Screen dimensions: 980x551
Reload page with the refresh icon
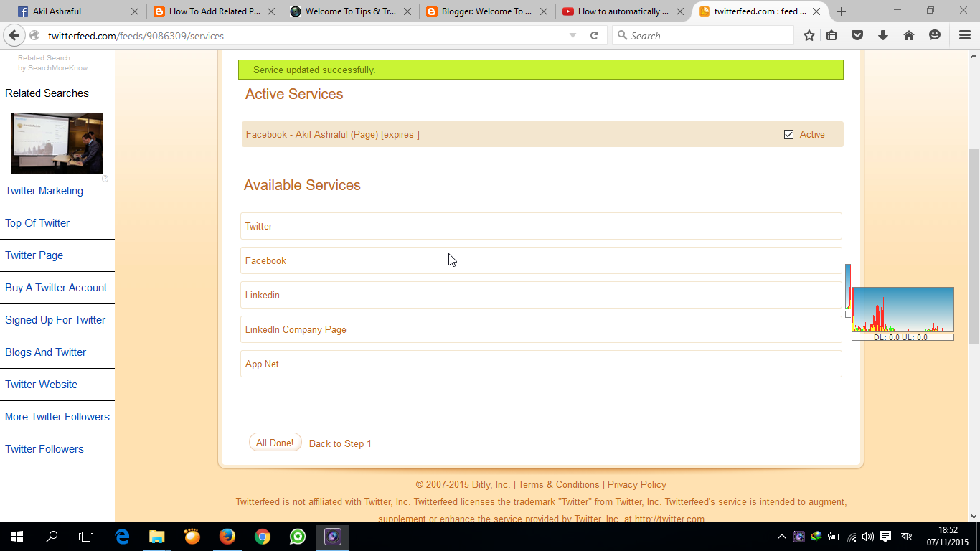tap(594, 36)
